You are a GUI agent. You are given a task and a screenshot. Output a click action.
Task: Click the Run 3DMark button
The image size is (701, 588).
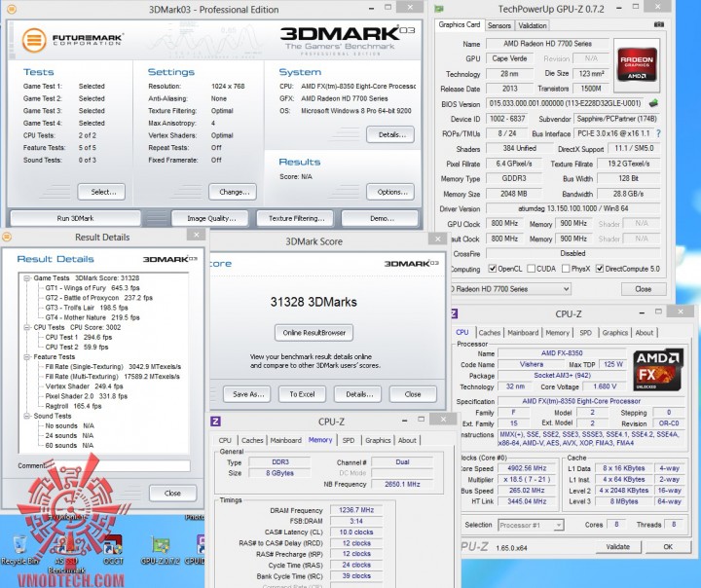[75, 218]
